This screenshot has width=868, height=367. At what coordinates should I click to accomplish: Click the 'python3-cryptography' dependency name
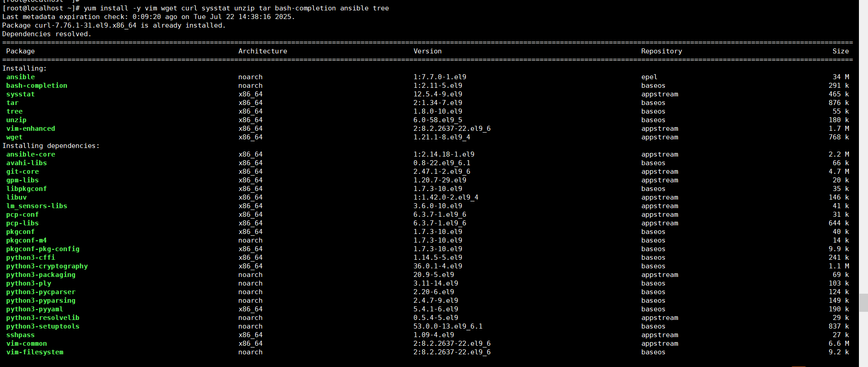(47, 266)
